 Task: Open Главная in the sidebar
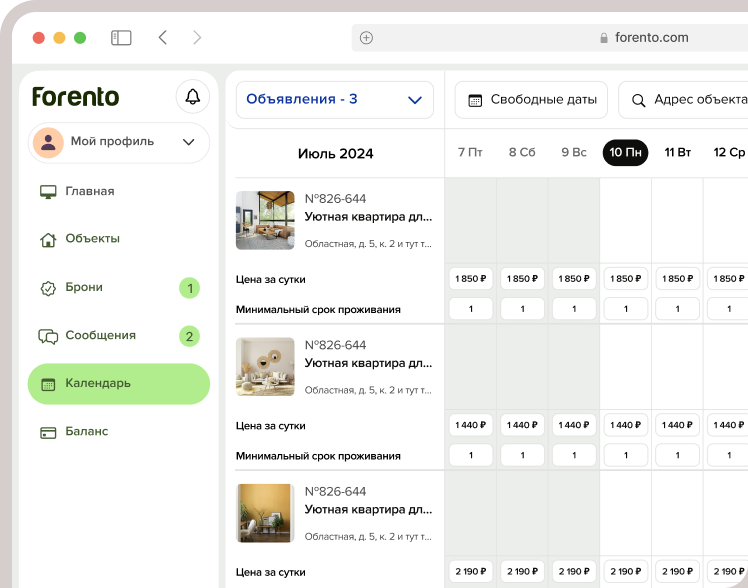coord(90,191)
